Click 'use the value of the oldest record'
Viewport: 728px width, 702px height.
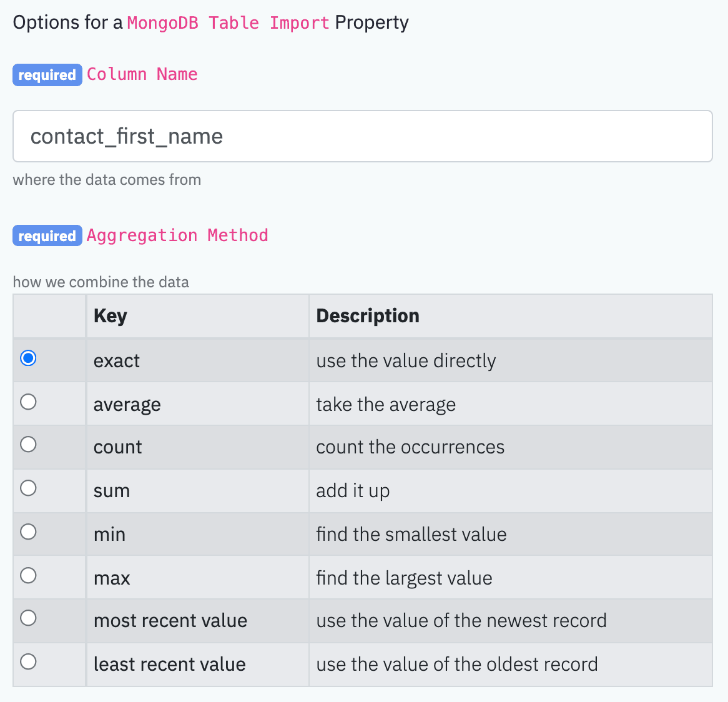pos(457,665)
